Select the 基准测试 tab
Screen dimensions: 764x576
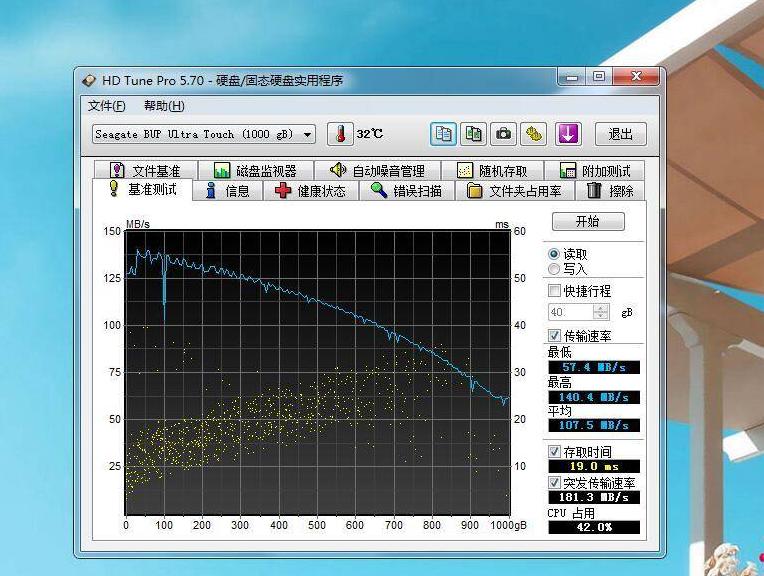142,189
